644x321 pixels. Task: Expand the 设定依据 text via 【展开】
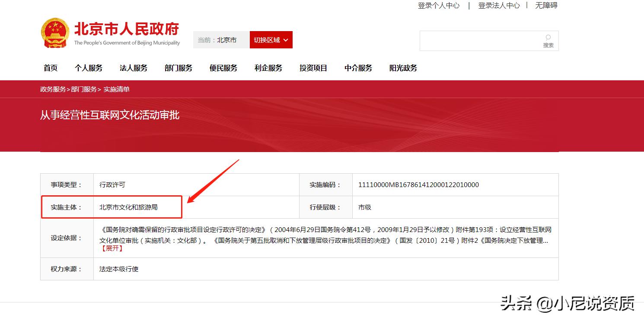point(113,248)
